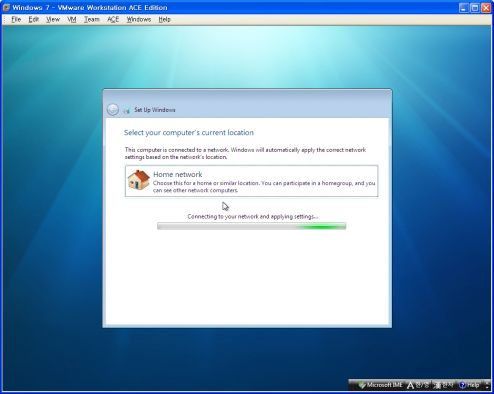Click 'Select your computer's current location' heading
Screen dimensions: 494x394
point(189,133)
